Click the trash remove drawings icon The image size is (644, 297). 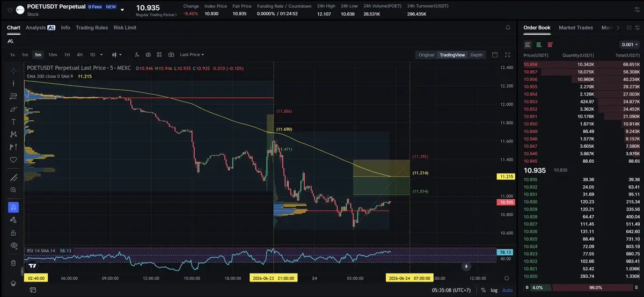[13, 263]
